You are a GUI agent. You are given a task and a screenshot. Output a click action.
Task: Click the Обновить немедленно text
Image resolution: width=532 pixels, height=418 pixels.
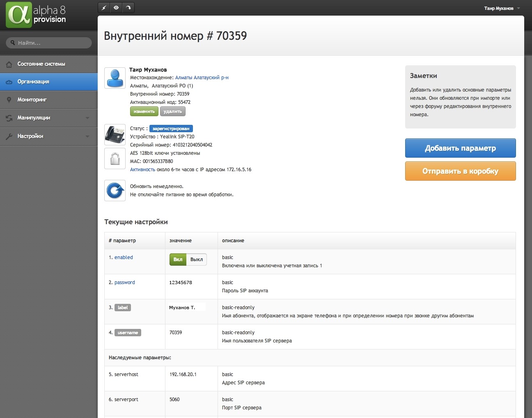pos(157,186)
